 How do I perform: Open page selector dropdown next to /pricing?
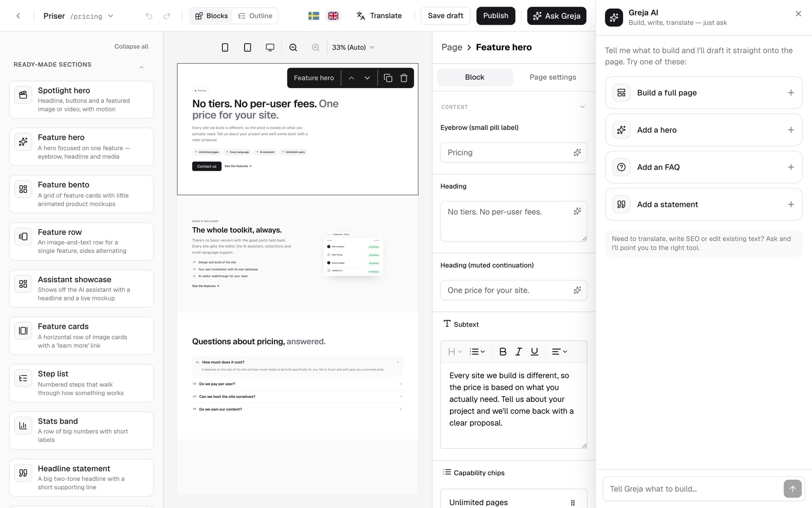(x=110, y=16)
